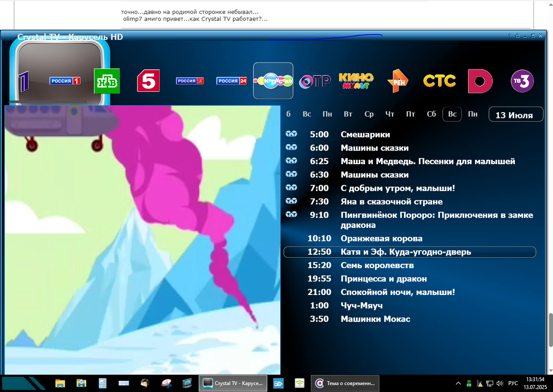Open on-screen keyboard taskbar icon
The height and width of the screenshot is (392, 553).
click(124, 383)
